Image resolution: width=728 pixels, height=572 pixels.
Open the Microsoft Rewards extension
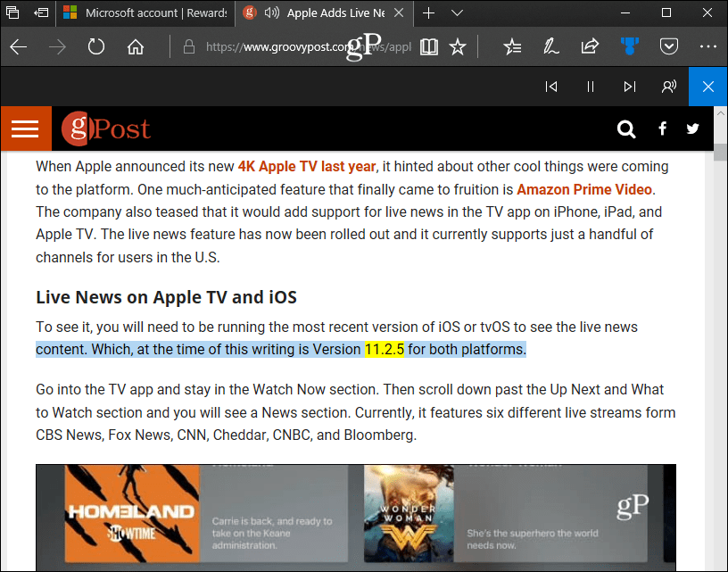point(629,46)
